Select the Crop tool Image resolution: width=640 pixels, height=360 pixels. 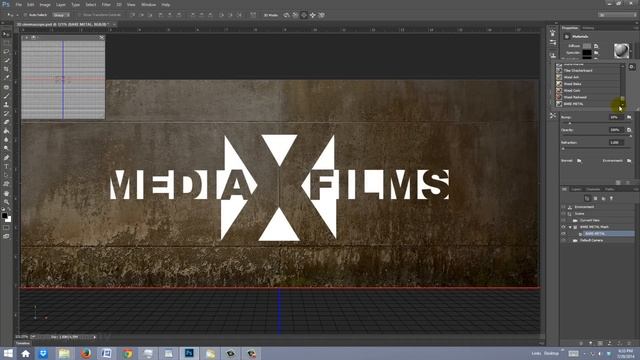(x=6, y=69)
